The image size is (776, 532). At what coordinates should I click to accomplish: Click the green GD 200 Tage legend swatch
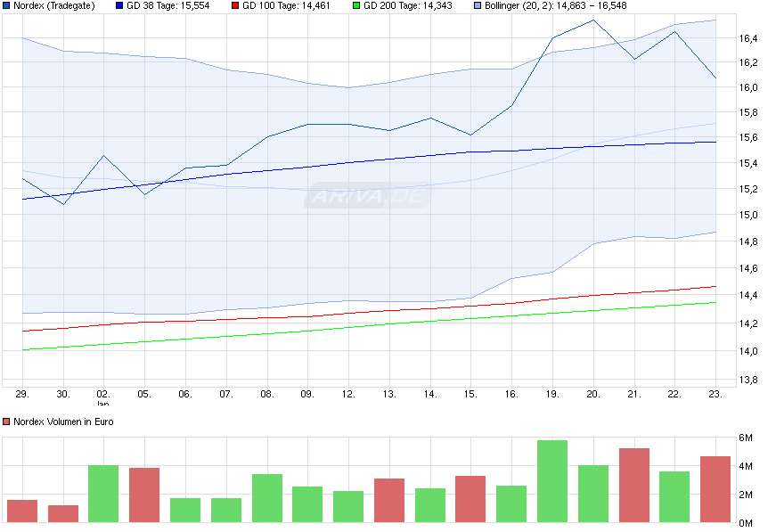tap(356, 6)
